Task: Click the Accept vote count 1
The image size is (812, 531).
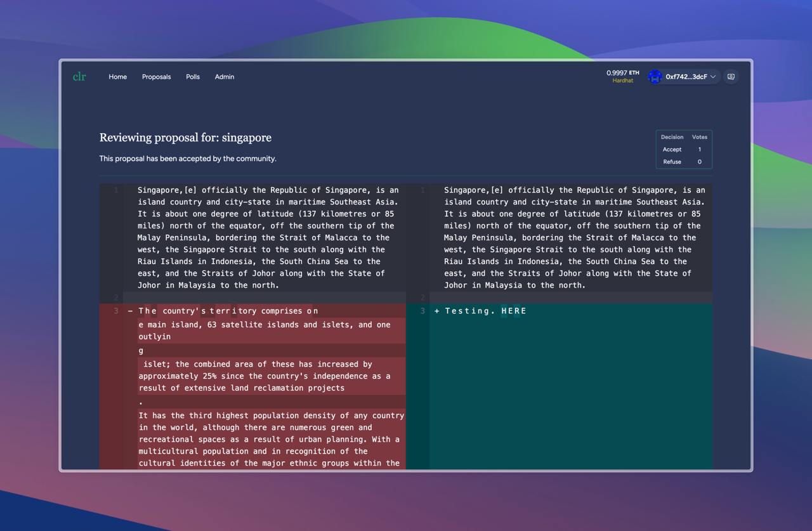Action: click(700, 150)
